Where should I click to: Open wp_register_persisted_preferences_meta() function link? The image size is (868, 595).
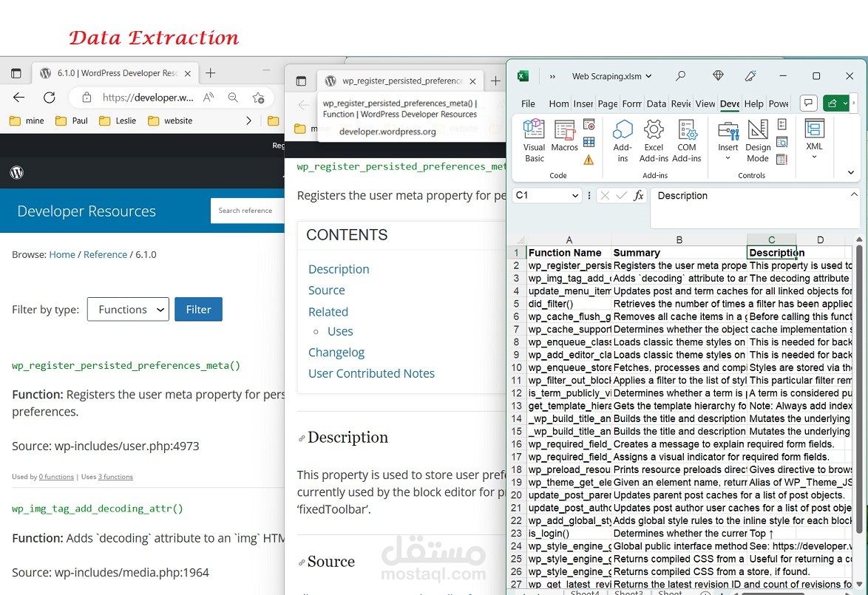pyautogui.click(x=126, y=365)
